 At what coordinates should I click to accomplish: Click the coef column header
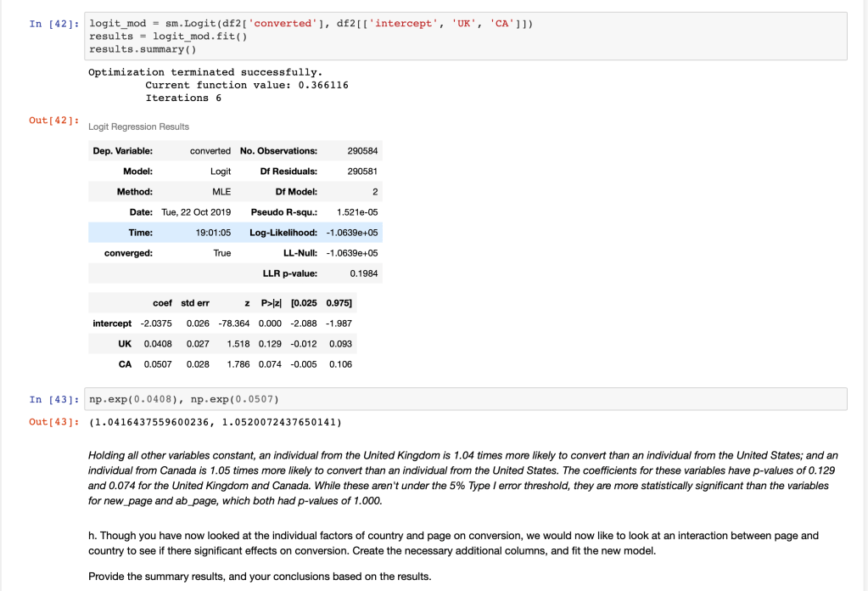(162, 303)
